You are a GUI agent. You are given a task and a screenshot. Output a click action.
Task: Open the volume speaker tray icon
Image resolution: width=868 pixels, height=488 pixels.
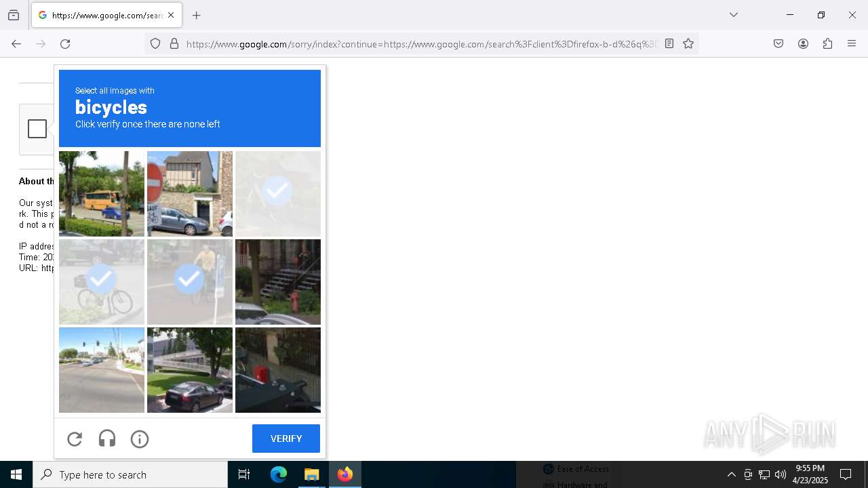[x=781, y=474]
